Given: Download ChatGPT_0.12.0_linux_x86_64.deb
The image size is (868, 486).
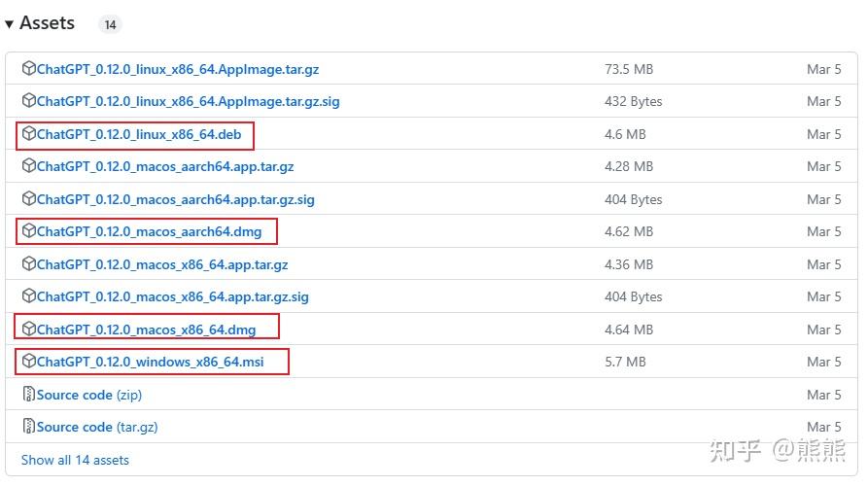Looking at the screenshot, I should coord(139,134).
